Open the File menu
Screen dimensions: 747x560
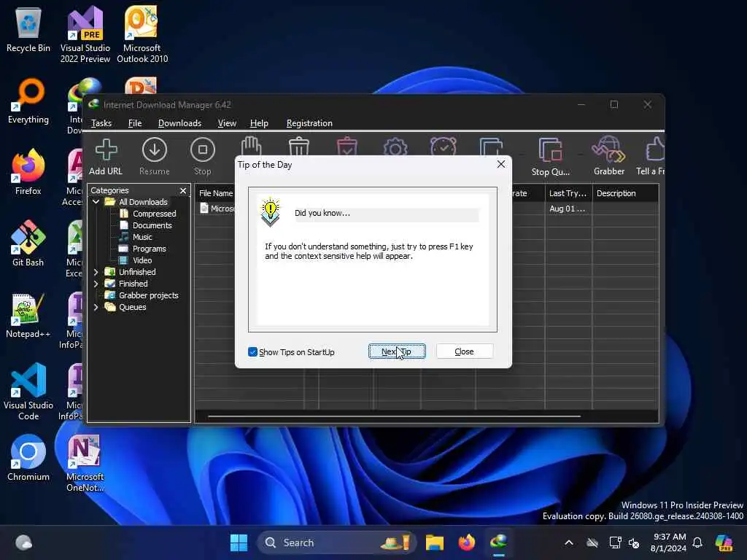click(x=135, y=122)
